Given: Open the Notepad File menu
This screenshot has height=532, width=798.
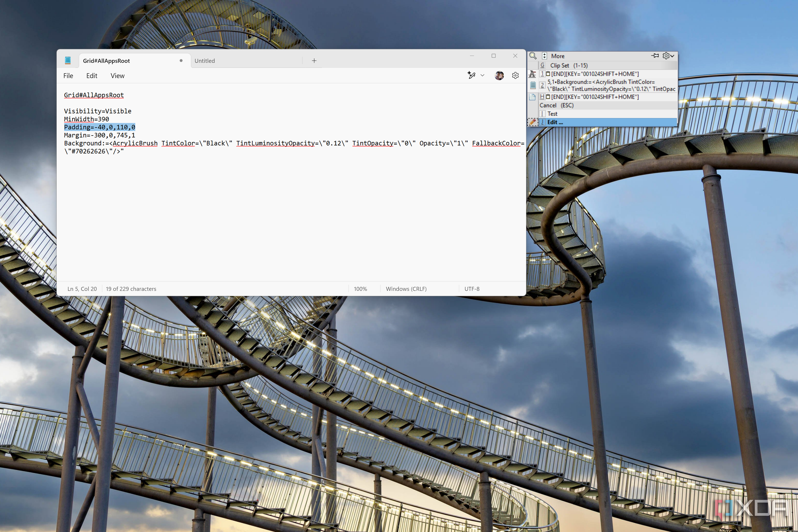Looking at the screenshot, I should [x=68, y=76].
